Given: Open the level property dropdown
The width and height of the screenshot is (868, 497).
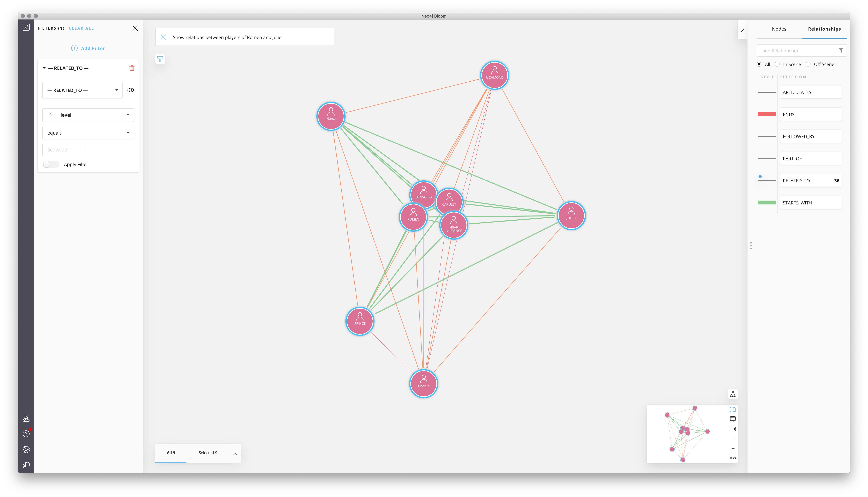Looking at the screenshot, I should click(x=88, y=115).
